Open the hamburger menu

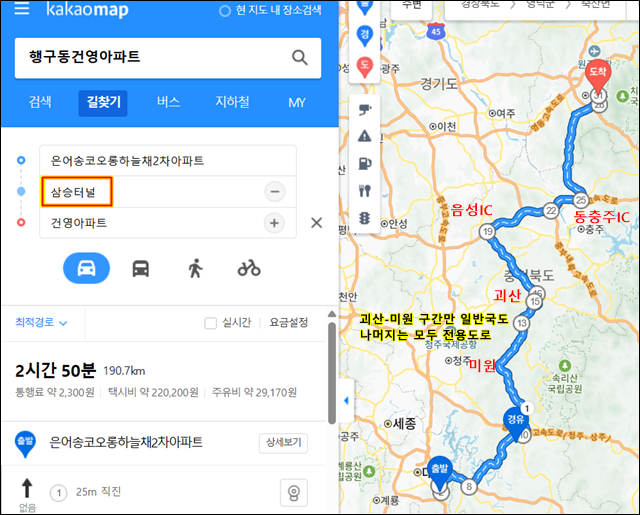click(22, 9)
